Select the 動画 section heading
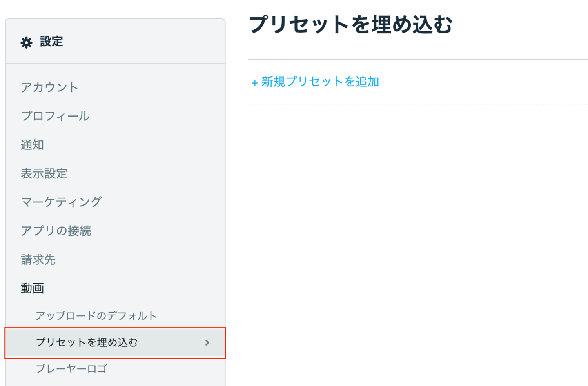The height and width of the screenshot is (386, 588). coord(32,288)
